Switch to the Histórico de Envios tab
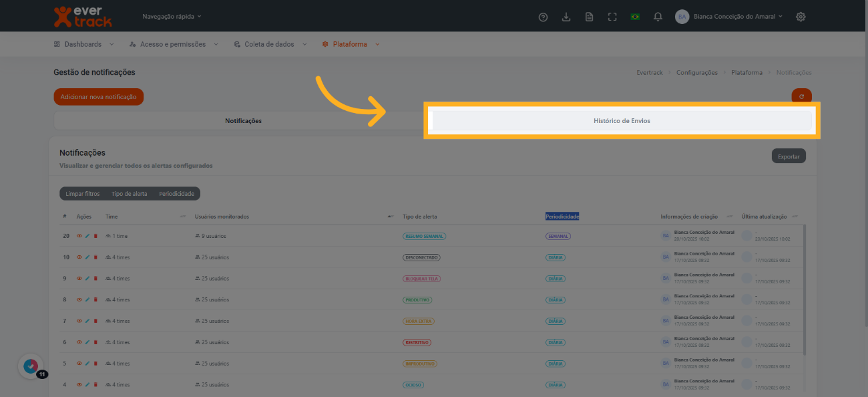This screenshot has height=397, width=868. (622, 121)
